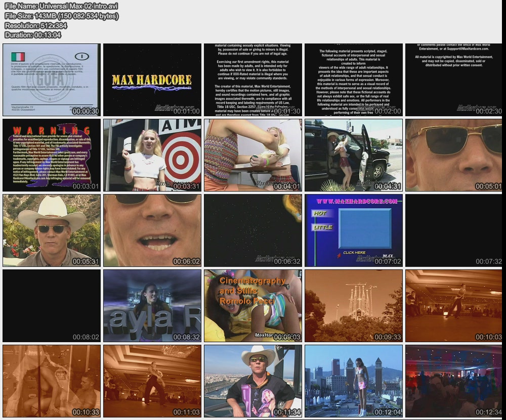Click the HOT label in the blue frame
Screen dimensions: 506x420
[x=320, y=213]
